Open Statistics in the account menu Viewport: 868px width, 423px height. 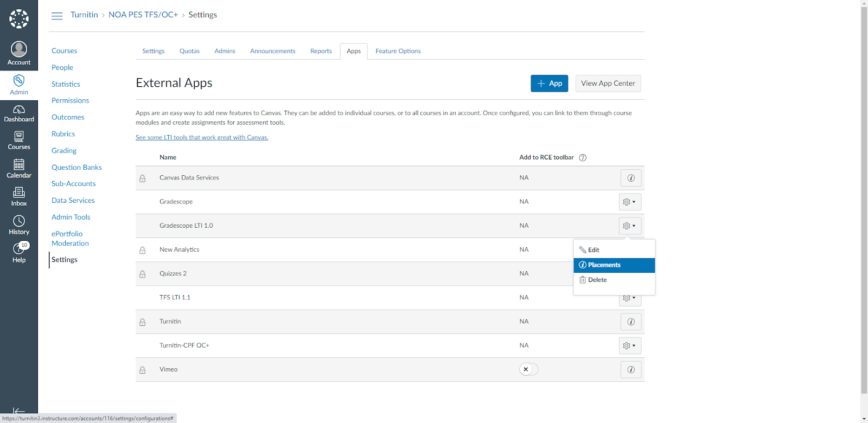coord(66,85)
